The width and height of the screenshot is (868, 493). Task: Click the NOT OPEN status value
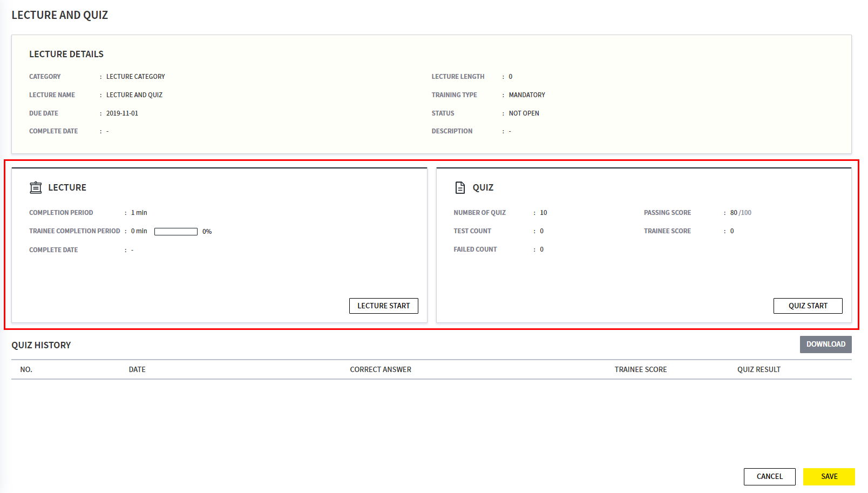tap(524, 113)
